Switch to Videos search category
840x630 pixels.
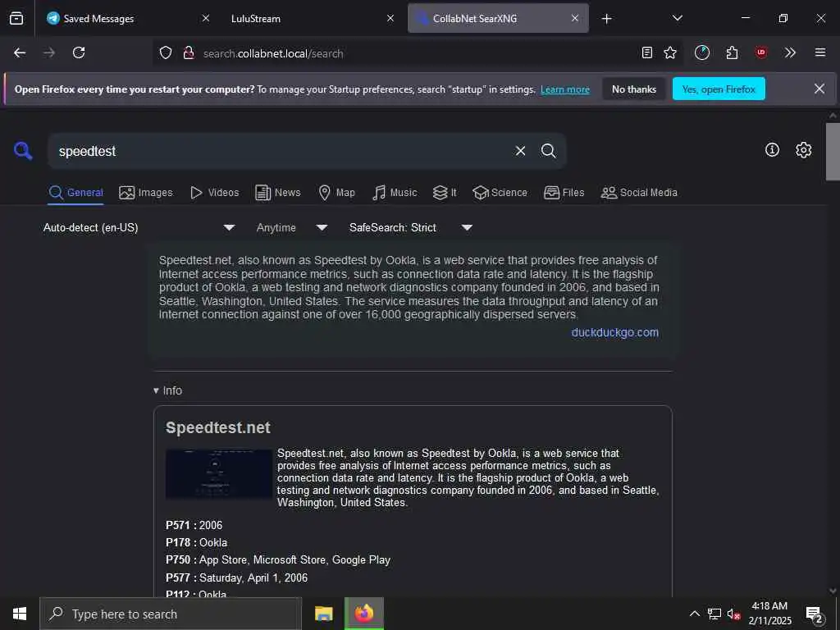pos(215,193)
